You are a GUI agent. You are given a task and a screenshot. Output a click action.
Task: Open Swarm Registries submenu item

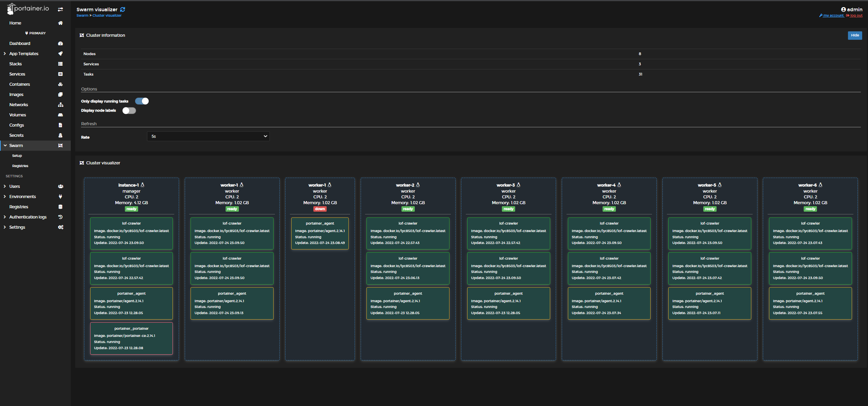[x=20, y=166]
